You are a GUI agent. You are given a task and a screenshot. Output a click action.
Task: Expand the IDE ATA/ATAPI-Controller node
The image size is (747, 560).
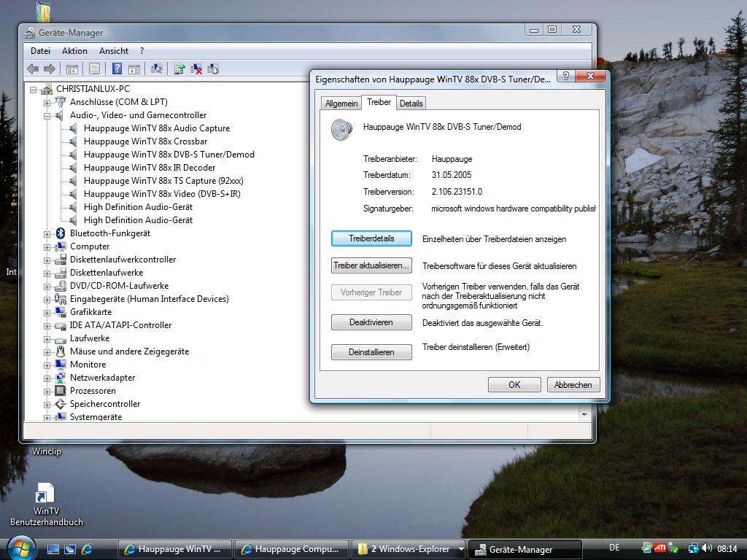click(x=47, y=326)
